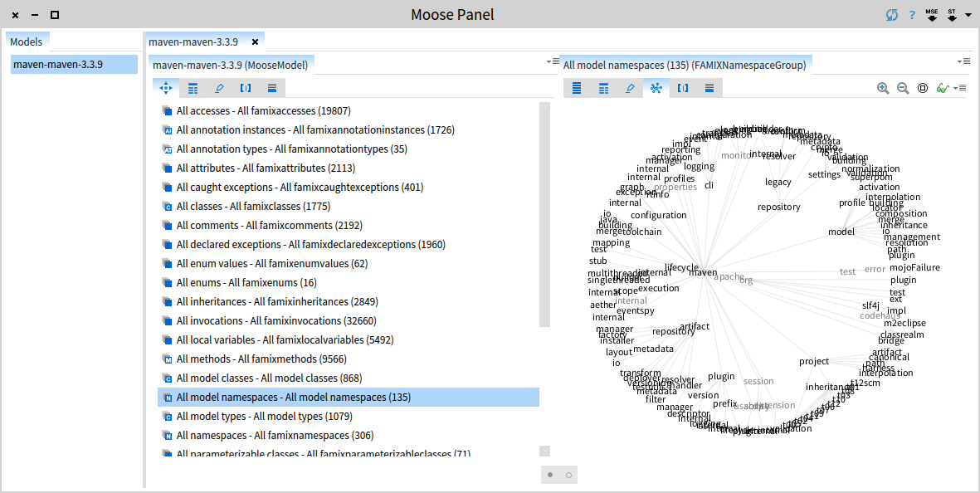Select the brackets icon in the MooseModel pane

point(246,88)
